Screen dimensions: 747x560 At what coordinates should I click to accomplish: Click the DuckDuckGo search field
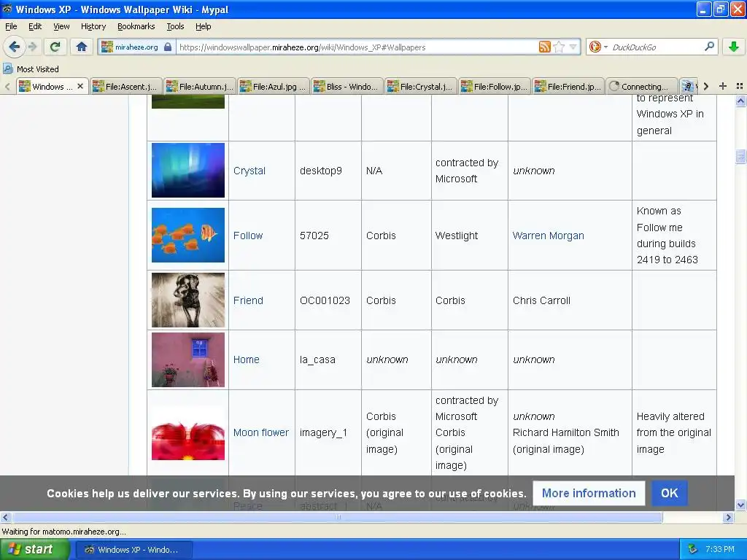(x=657, y=47)
